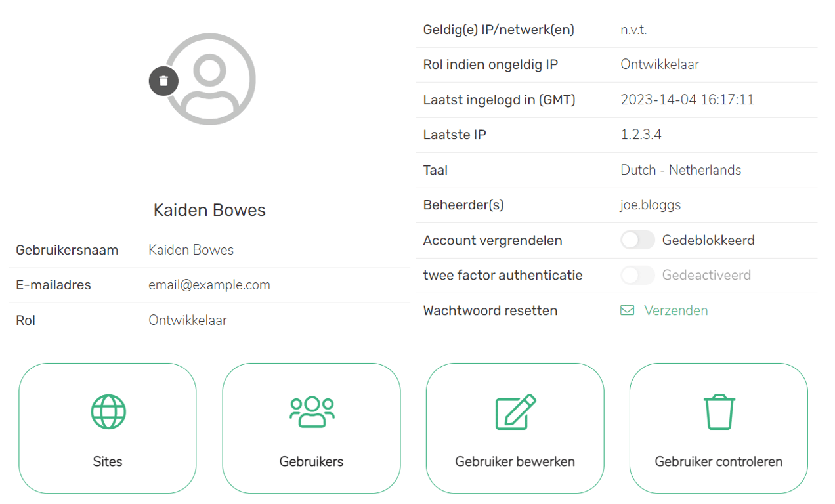
Task: Click the Verzenden password reset link
Action: [675, 310]
